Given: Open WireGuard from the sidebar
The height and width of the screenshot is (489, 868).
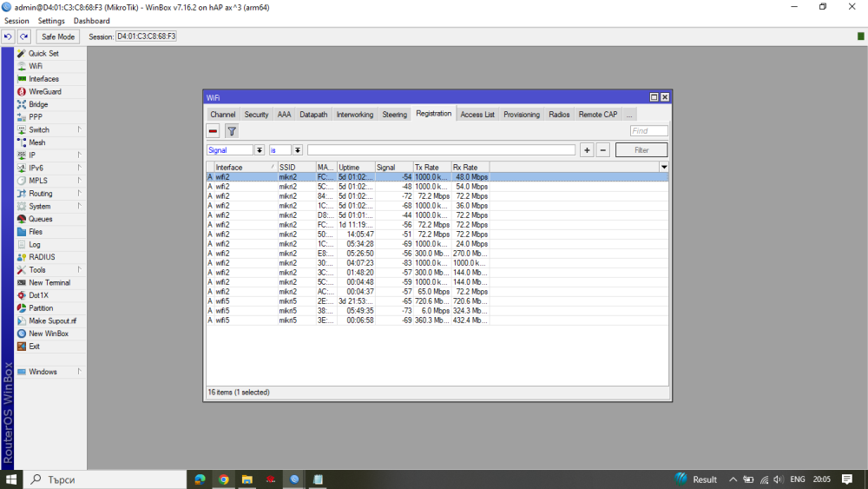Looking at the screenshot, I should click(x=44, y=91).
